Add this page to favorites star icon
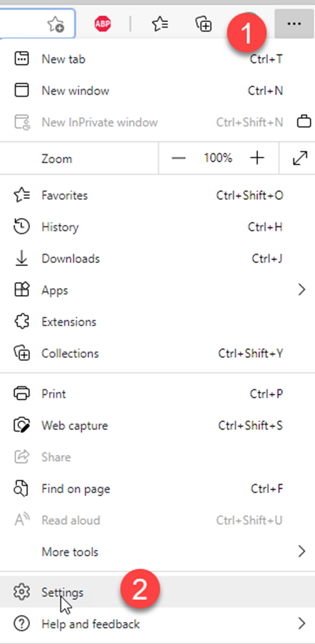The image size is (315, 644). tap(56, 25)
